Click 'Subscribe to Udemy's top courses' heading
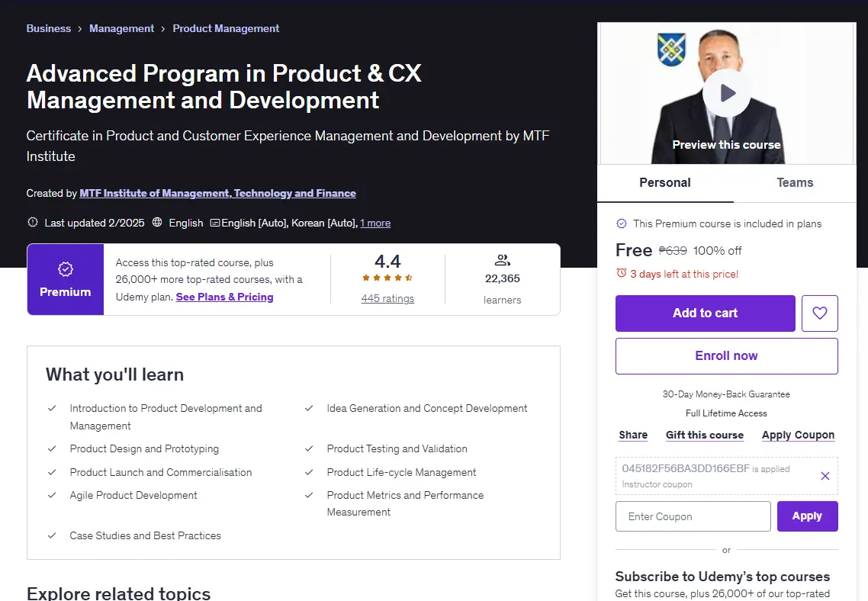 click(722, 577)
